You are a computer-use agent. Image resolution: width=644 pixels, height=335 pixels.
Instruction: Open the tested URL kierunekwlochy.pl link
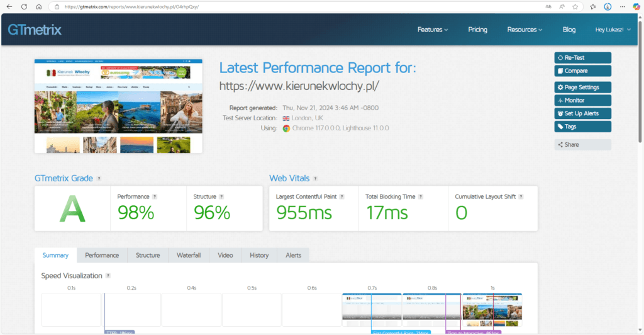point(299,86)
